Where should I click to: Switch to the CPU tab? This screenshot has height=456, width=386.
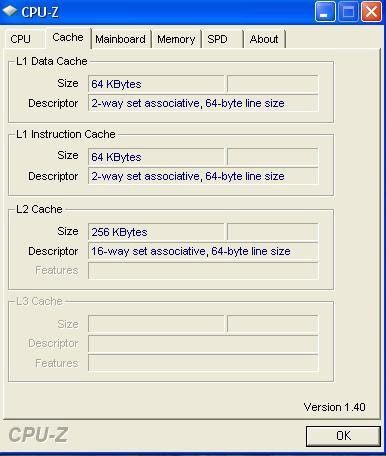pos(21,39)
